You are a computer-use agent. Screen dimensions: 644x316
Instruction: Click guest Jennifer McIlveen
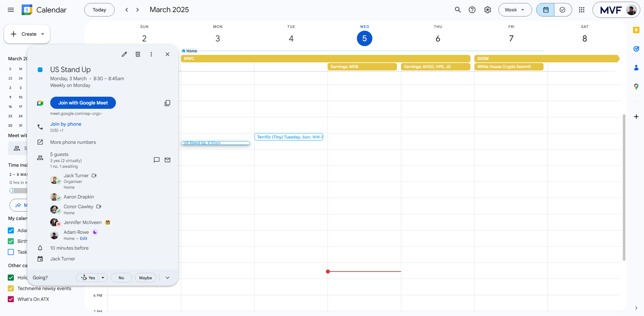pos(83,222)
